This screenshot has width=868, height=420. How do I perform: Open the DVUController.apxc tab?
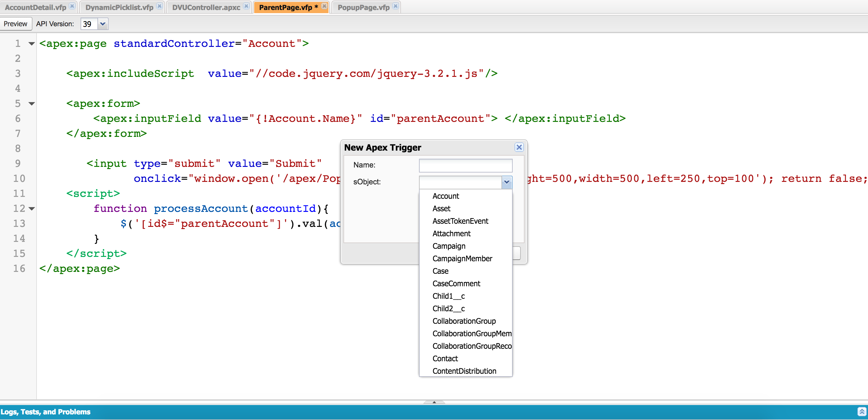pos(206,7)
